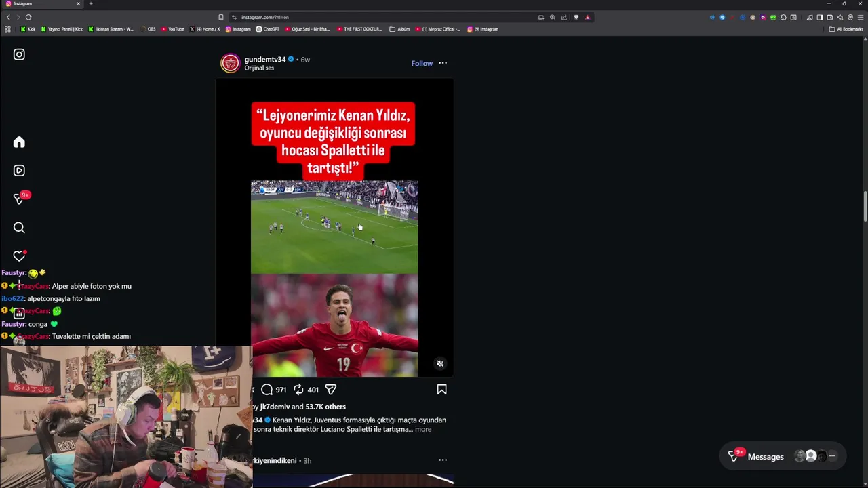Follow the gundemtv34 account
868x488 pixels.
(x=422, y=63)
